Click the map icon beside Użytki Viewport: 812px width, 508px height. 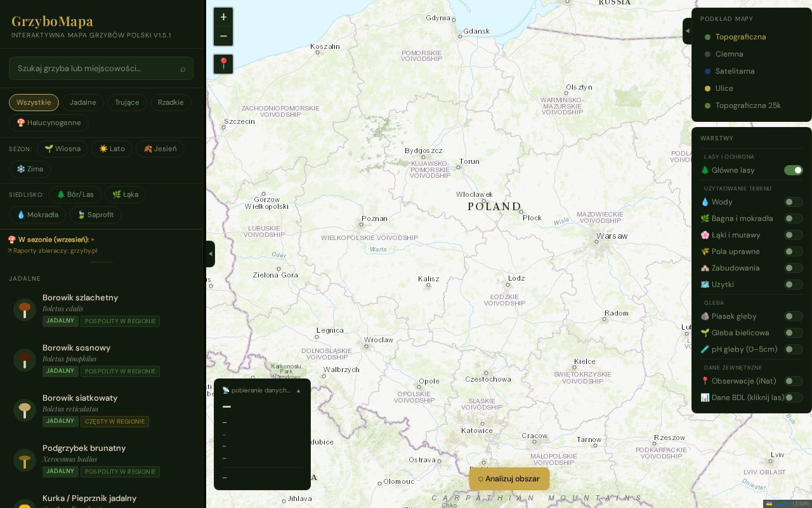[x=705, y=284]
